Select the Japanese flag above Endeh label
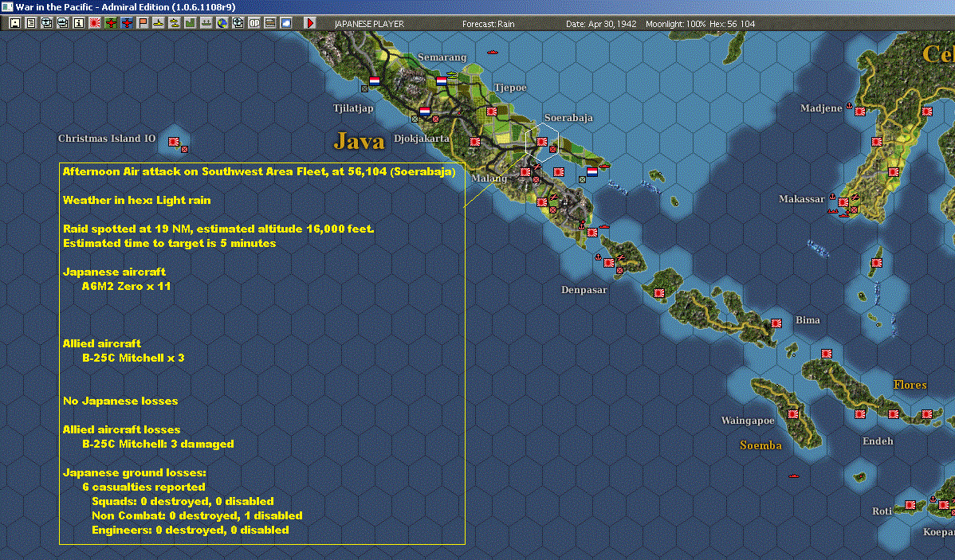Image resolution: width=955 pixels, height=560 pixels. coord(860,414)
